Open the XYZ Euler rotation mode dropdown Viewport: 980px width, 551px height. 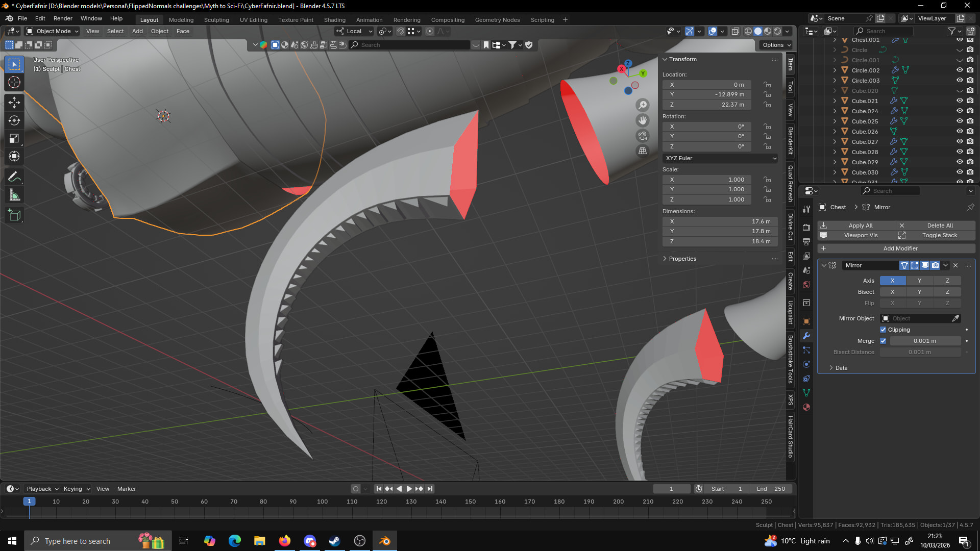click(720, 158)
